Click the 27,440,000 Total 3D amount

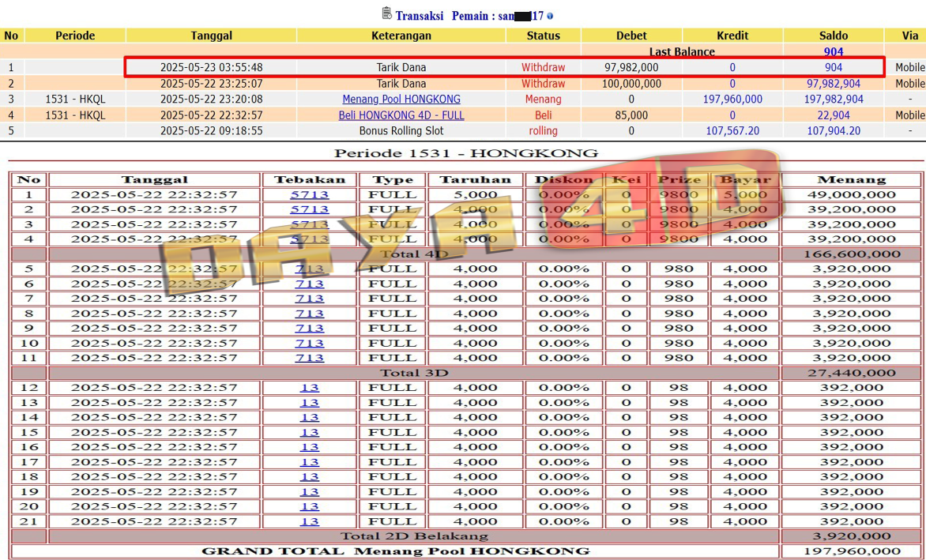tap(851, 373)
